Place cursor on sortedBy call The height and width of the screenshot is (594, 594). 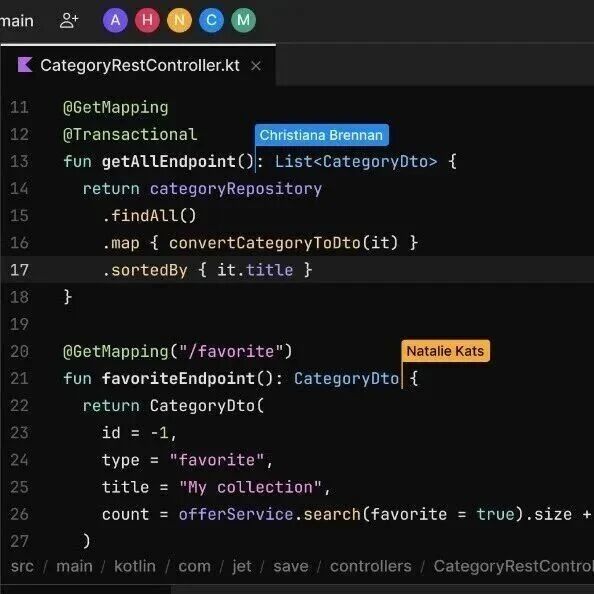[149, 270]
